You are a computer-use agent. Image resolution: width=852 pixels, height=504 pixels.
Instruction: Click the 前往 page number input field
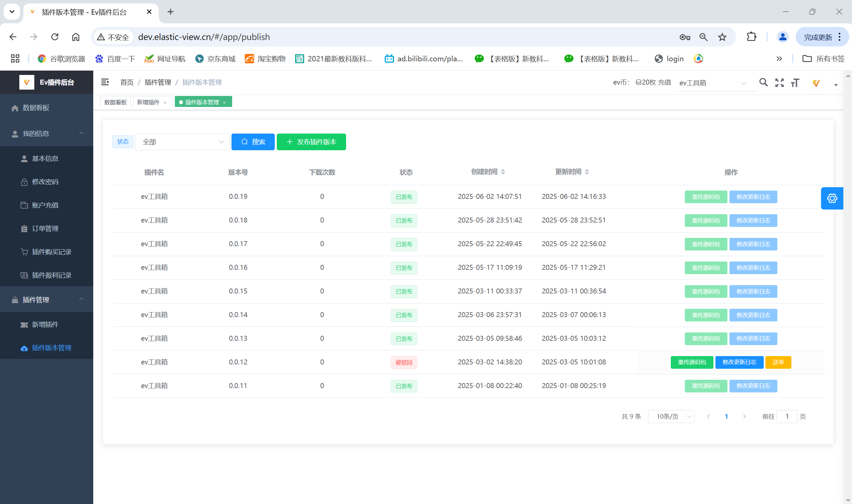pyautogui.click(x=787, y=416)
